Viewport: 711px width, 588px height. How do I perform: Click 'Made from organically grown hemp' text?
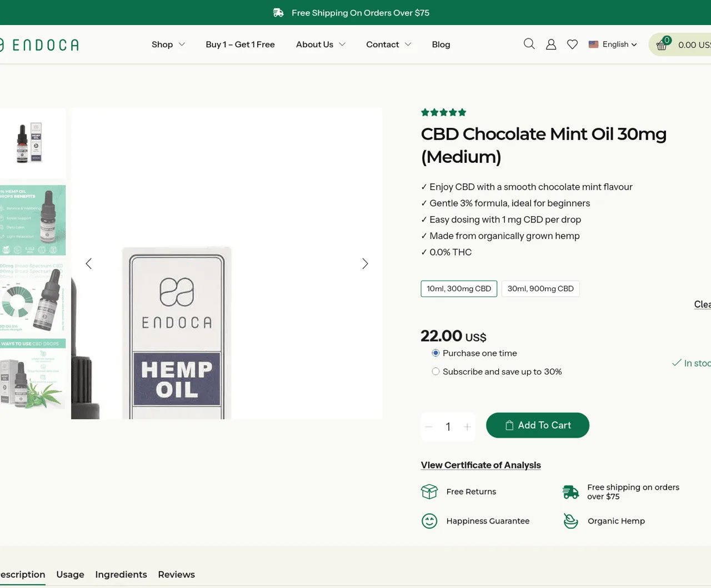click(x=504, y=236)
